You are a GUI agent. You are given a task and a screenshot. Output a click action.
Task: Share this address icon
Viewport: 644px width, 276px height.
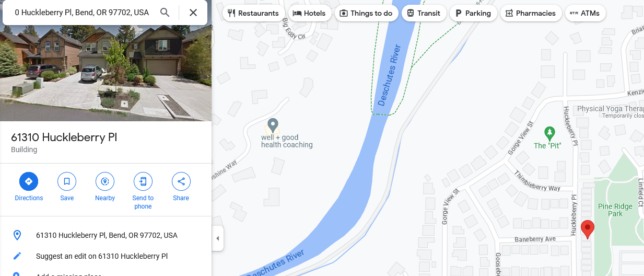181,181
